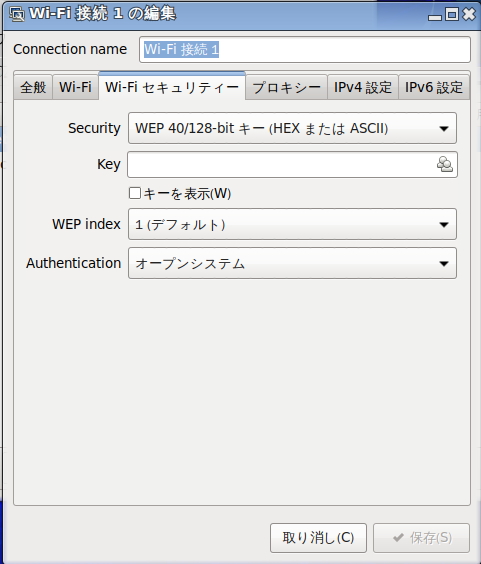Switch to the Wi-Fi tab
This screenshot has height=564, width=481.
pyautogui.click(x=76, y=87)
